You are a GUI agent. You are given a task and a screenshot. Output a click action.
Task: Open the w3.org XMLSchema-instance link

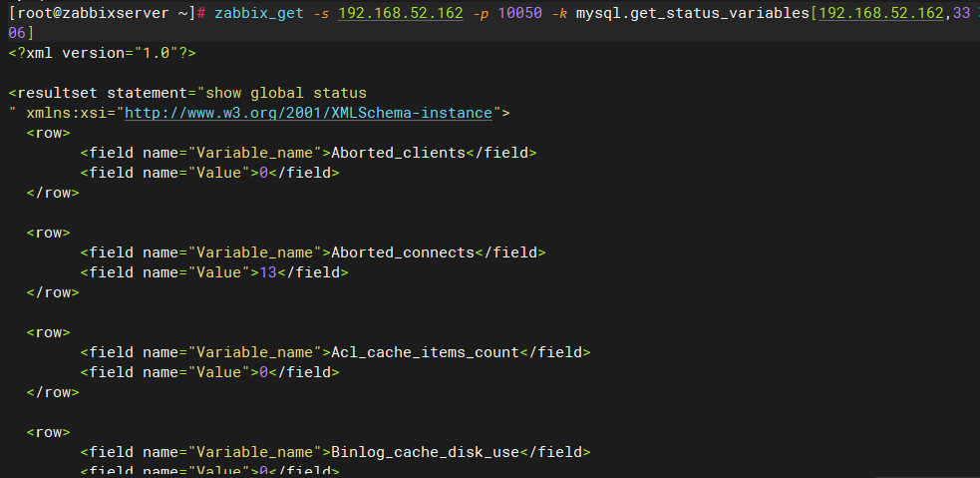[x=309, y=113]
